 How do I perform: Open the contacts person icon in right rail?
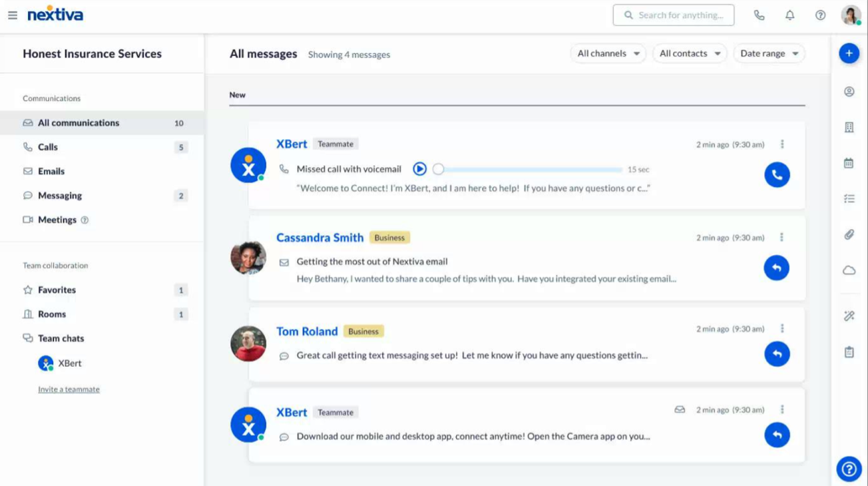tap(849, 92)
